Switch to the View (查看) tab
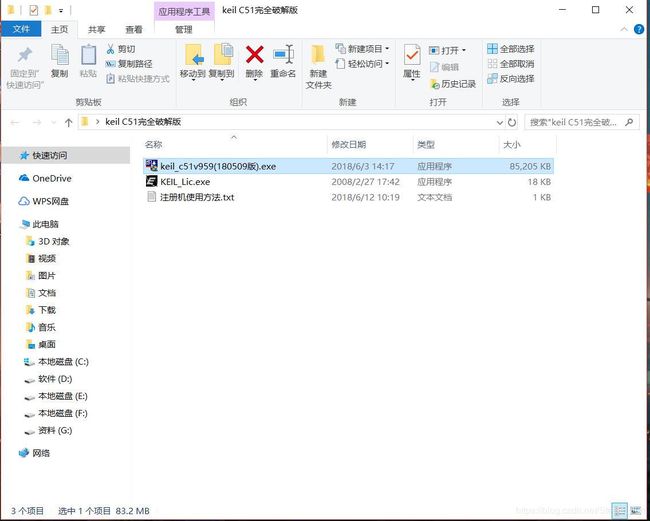650x521 pixels. click(134, 29)
